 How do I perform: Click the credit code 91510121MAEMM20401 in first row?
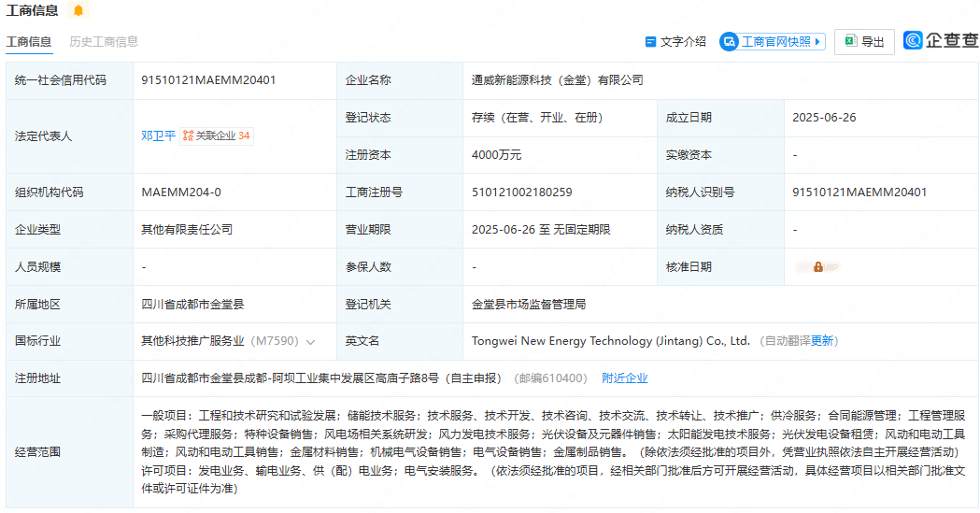(x=208, y=80)
